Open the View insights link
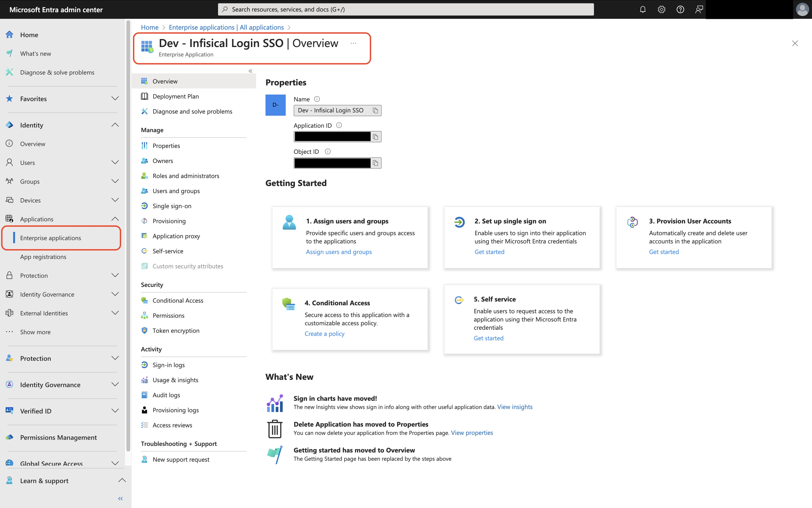 click(515, 407)
